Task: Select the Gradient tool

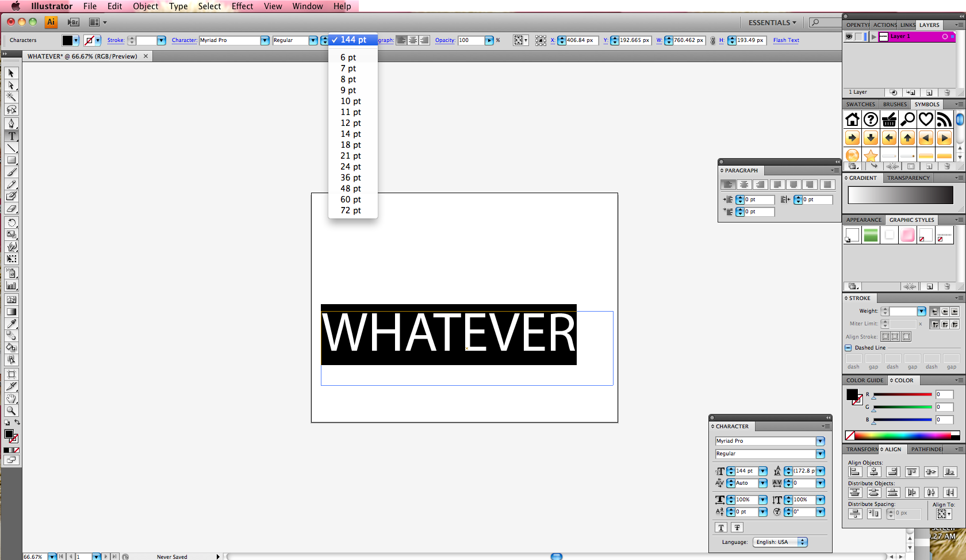Action: 11,311
